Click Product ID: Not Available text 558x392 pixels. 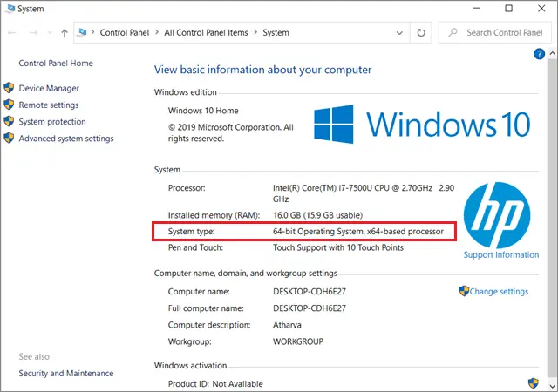[x=215, y=384]
